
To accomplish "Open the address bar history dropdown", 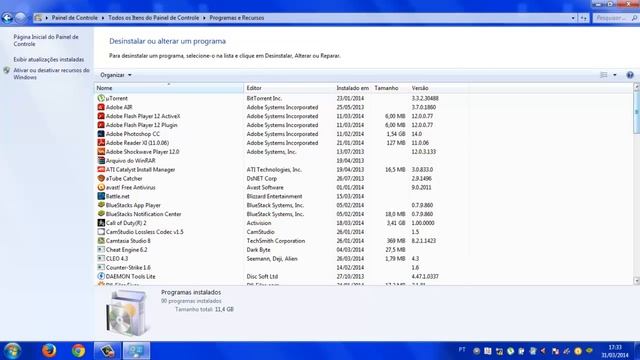I will pyautogui.click(x=573, y=18).
